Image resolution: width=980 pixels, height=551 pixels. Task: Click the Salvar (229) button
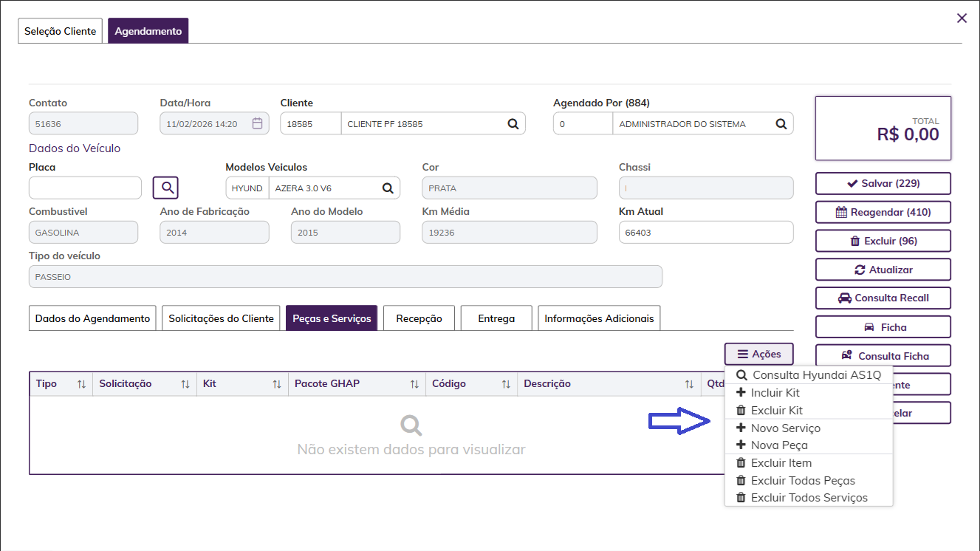click(x=883, y=183)
